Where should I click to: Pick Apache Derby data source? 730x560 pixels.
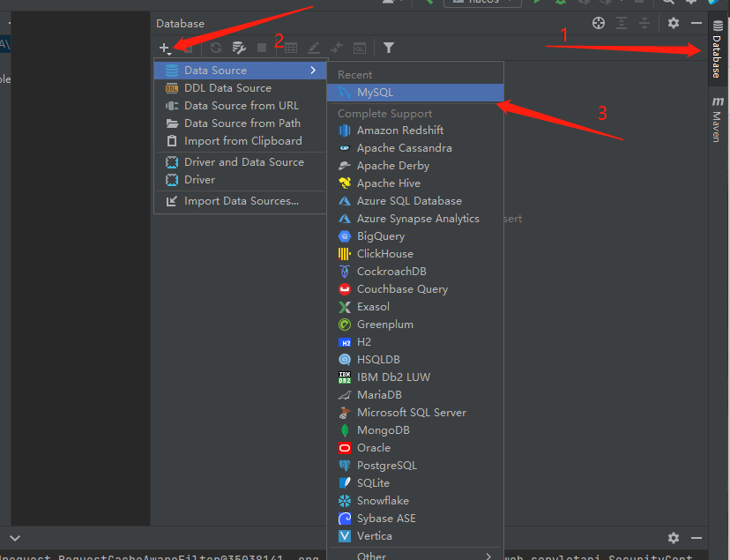(415, 166)
